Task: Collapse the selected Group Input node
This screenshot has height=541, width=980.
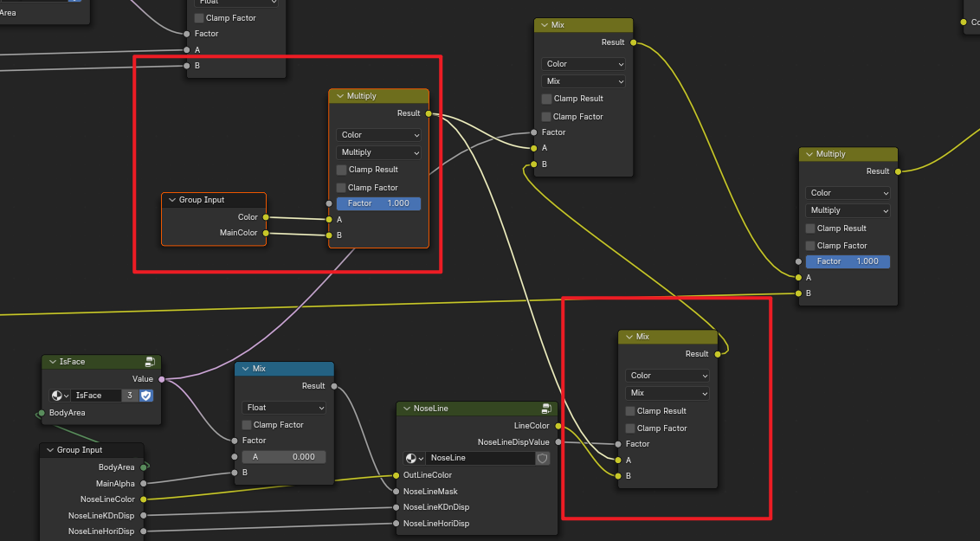Action: pyautogui.click(x=171, y=200)
